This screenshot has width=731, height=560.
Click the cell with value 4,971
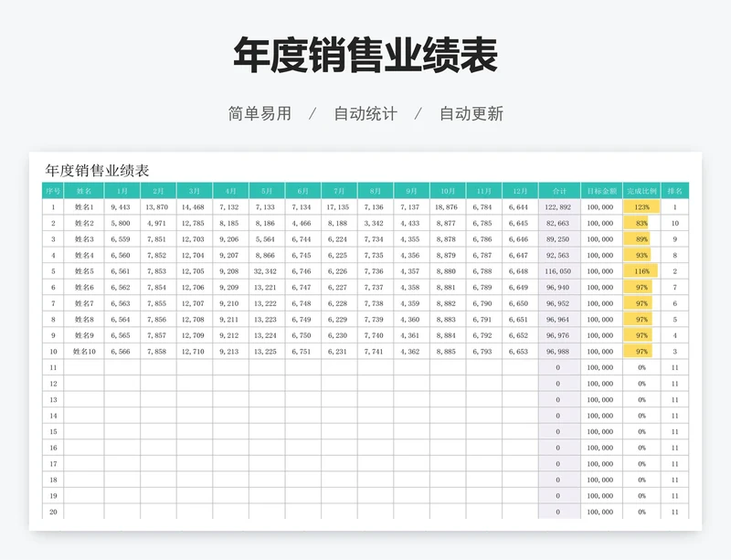click(x=156, y=223)
